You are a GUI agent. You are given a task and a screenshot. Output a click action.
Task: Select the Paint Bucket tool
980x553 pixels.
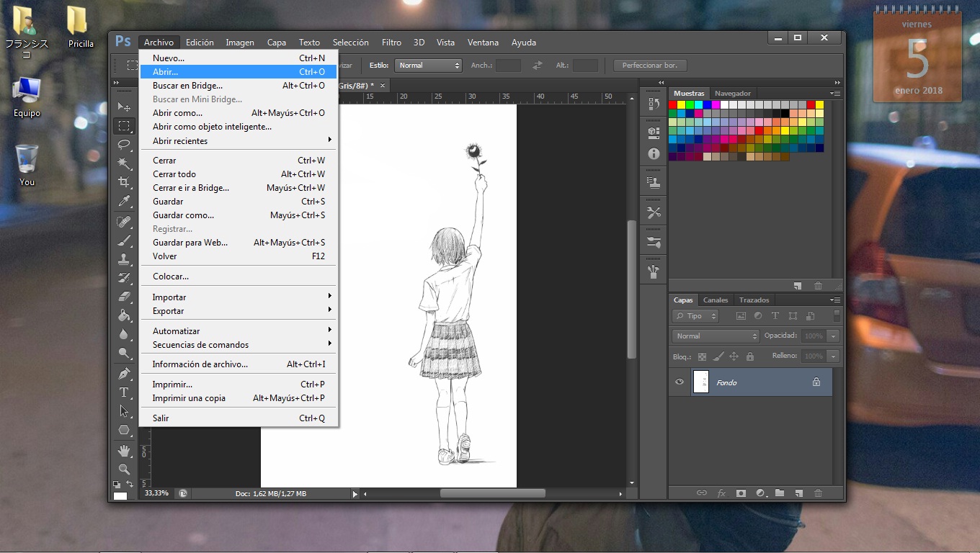coord(124,315)
